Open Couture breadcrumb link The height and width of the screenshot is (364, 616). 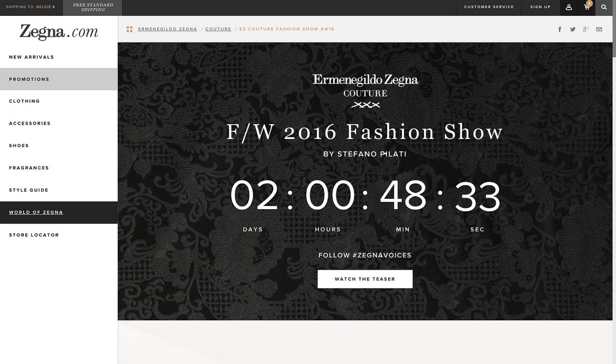click(x=218, y=29)
